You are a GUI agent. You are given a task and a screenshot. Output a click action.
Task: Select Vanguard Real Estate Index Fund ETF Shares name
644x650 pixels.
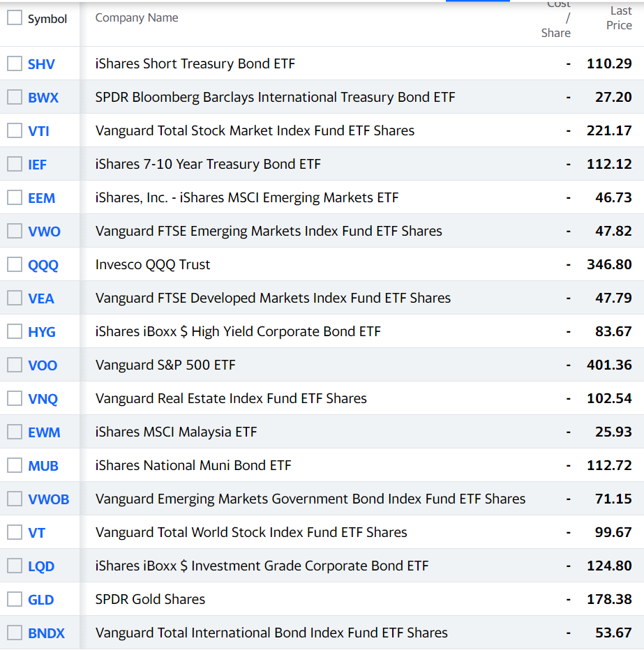[231, 398]
